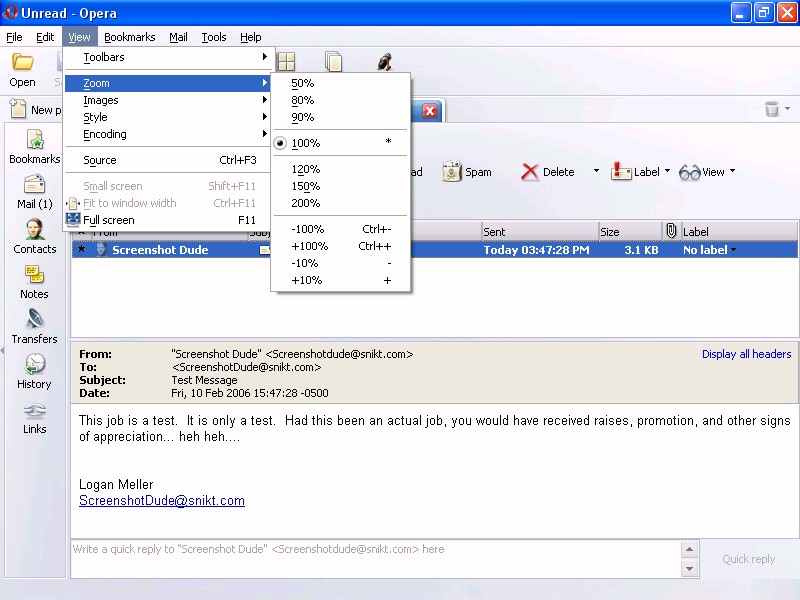
Task: Choose -10% zoom entry
Action: [340, 263]
